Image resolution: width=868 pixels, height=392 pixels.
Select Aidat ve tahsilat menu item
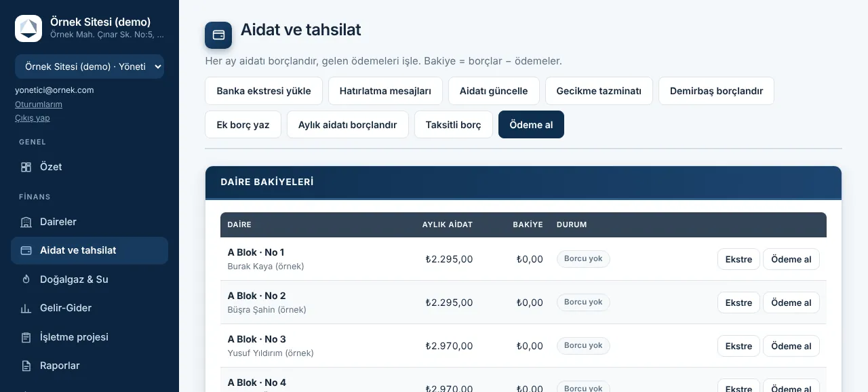point(90,250)
